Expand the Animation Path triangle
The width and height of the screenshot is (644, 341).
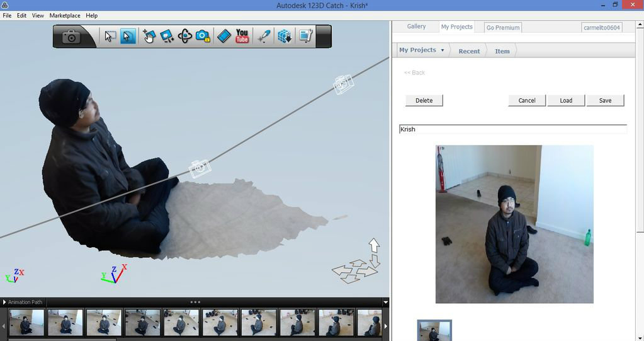tap(4, 302)
